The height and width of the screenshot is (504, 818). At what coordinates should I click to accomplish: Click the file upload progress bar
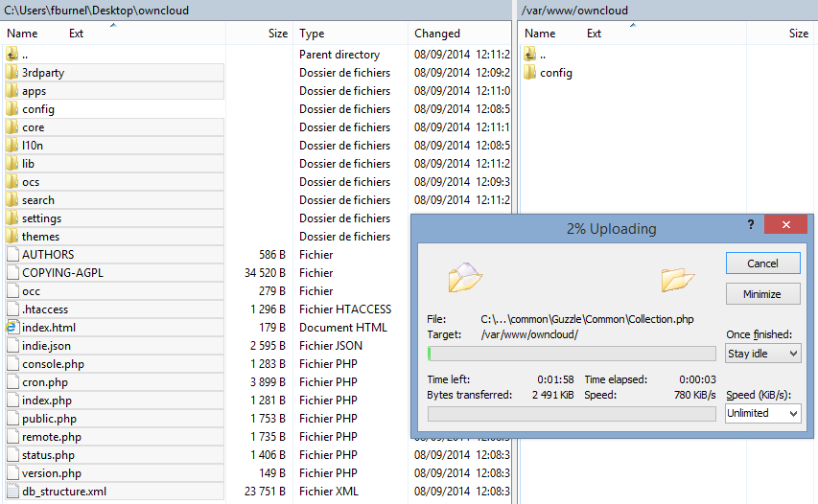tap(572, 354)
